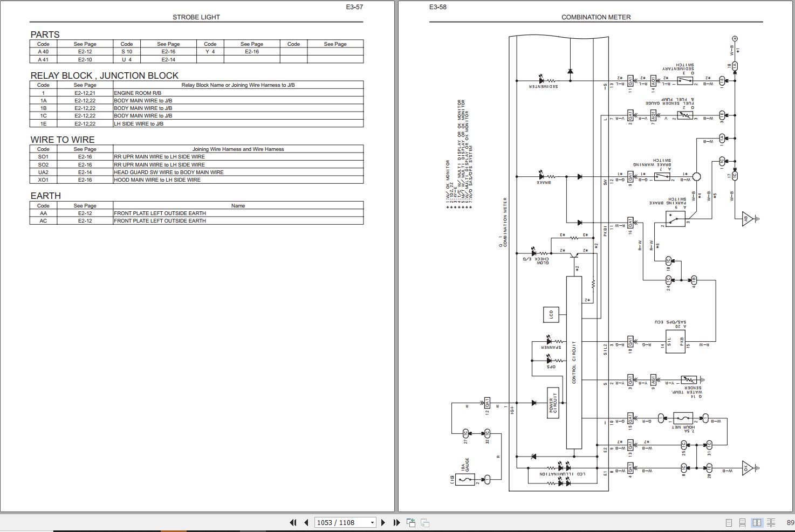The height and width of the screenshot is (532, 795).
Task: Click the 10A GAUGE fuse symbol
Action: click(x=465, y=479)
